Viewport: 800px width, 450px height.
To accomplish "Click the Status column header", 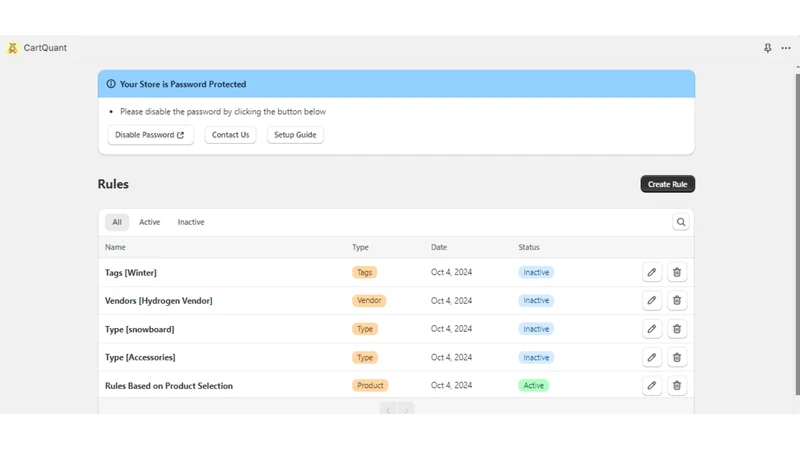I will click(x=529, y=247).
